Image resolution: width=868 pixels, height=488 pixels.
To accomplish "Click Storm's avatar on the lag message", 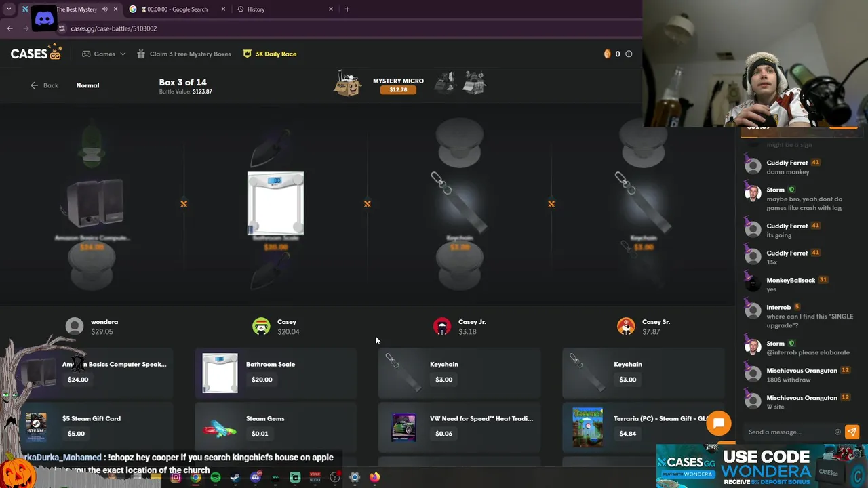I will click(x=752, y=193).
